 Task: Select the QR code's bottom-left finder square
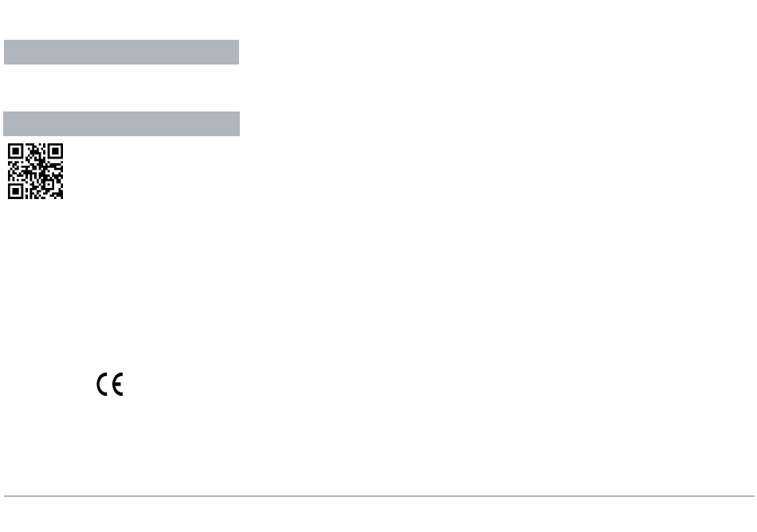coord(15,191)
